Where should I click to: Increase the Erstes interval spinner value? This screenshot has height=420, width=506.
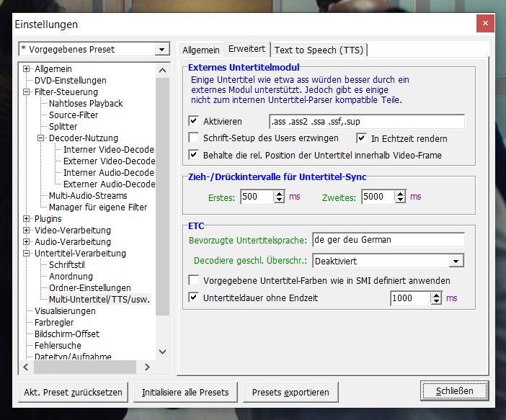(279, 194)
